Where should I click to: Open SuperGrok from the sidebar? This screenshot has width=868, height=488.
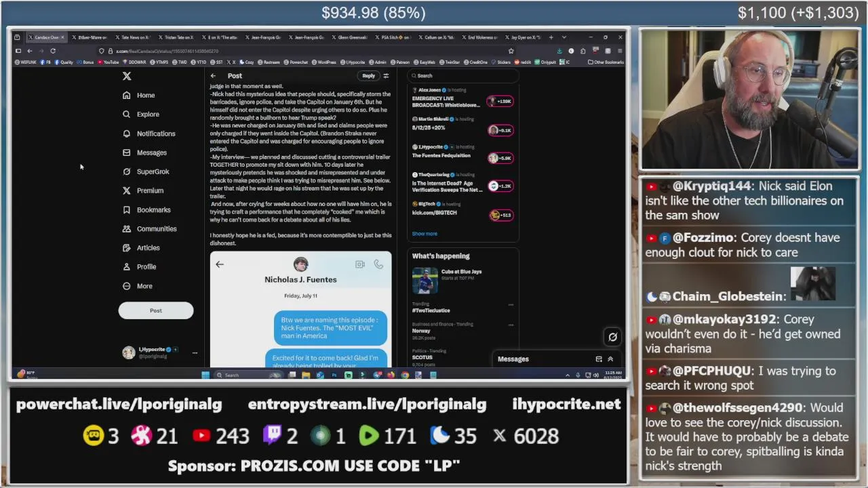click(x=145, y=171)
